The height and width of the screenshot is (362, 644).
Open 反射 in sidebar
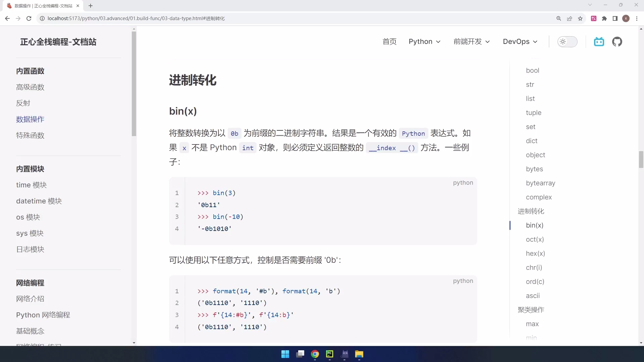[x=23, y=103]
